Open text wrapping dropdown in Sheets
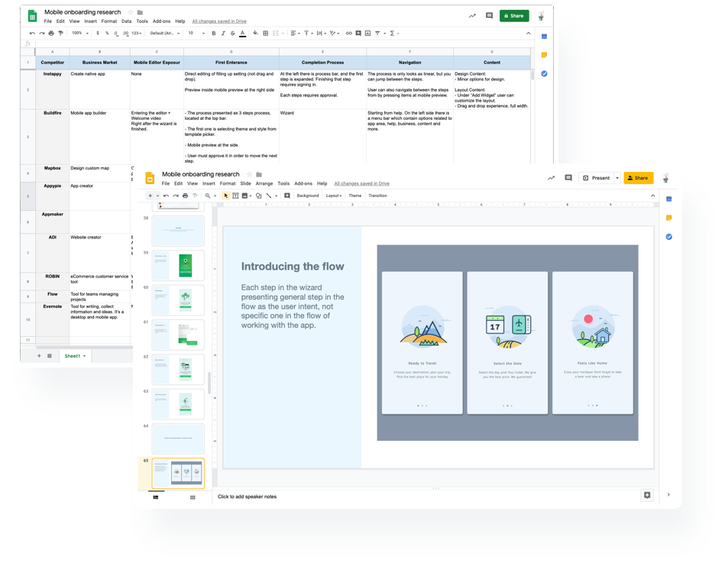Viewport: 728px width, 570px height. point(322,34)
